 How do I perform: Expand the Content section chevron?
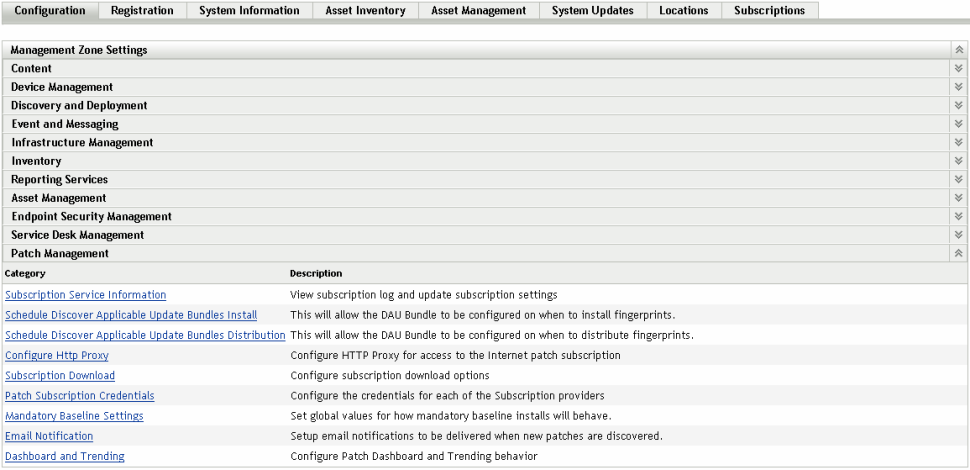(958, 68)
